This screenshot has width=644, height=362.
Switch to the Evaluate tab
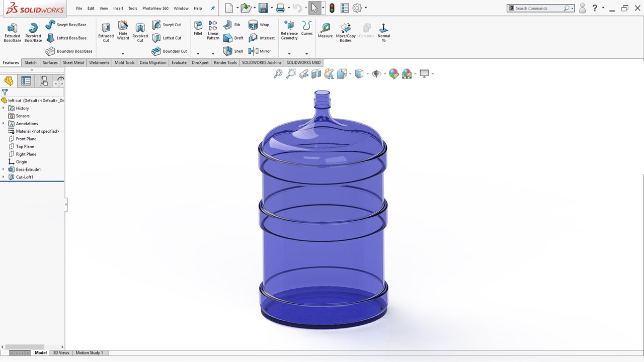point(179,63)
